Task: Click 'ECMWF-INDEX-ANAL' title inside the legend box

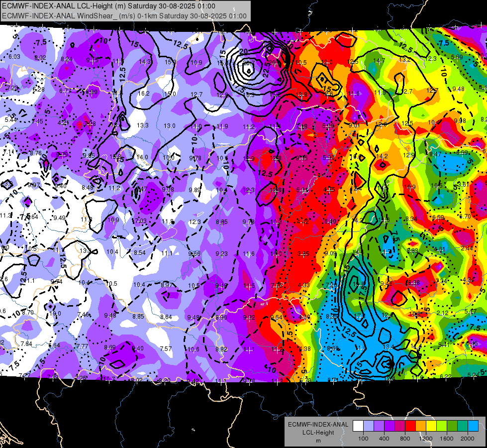Action: tap(318, 425)
